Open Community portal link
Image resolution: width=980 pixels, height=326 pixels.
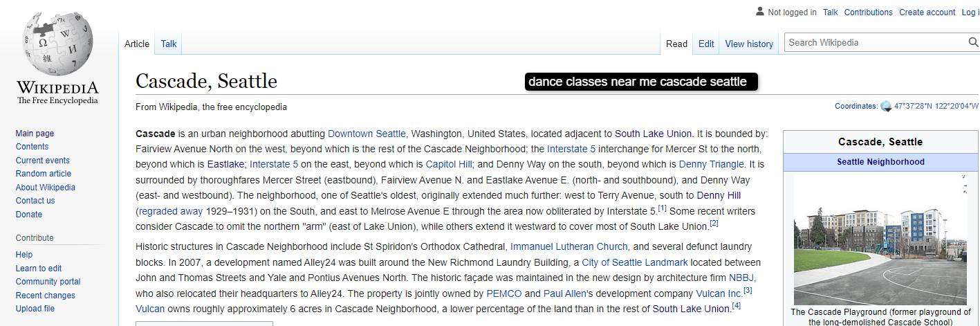(x=48, y=282)
